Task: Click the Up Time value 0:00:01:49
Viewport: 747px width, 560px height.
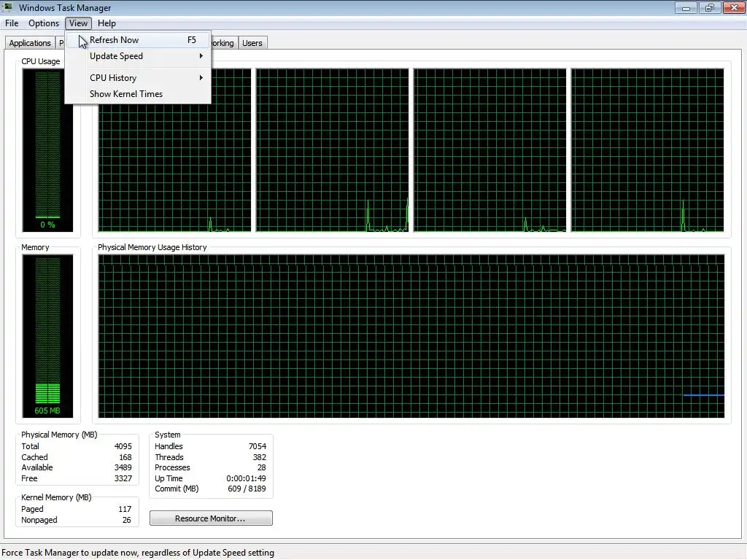Action: tap(247, 478)
